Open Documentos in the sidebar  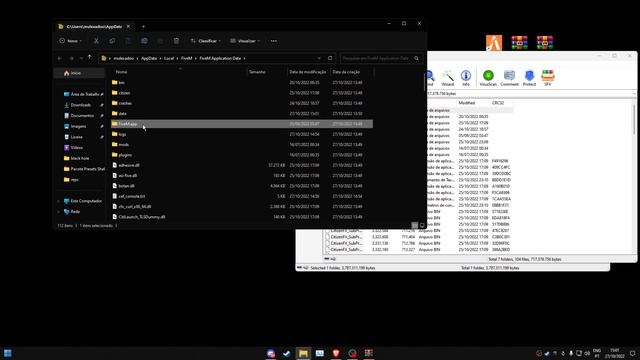[82, 116]
